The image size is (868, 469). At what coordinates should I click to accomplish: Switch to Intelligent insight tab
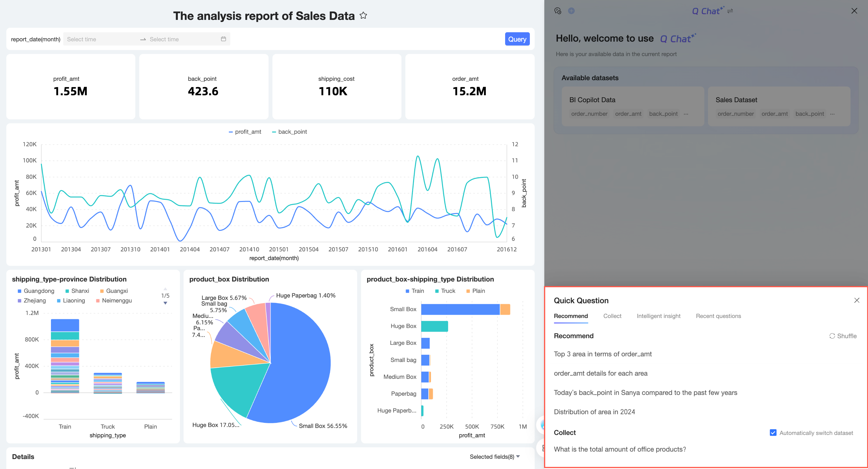(x=659, y=316)
